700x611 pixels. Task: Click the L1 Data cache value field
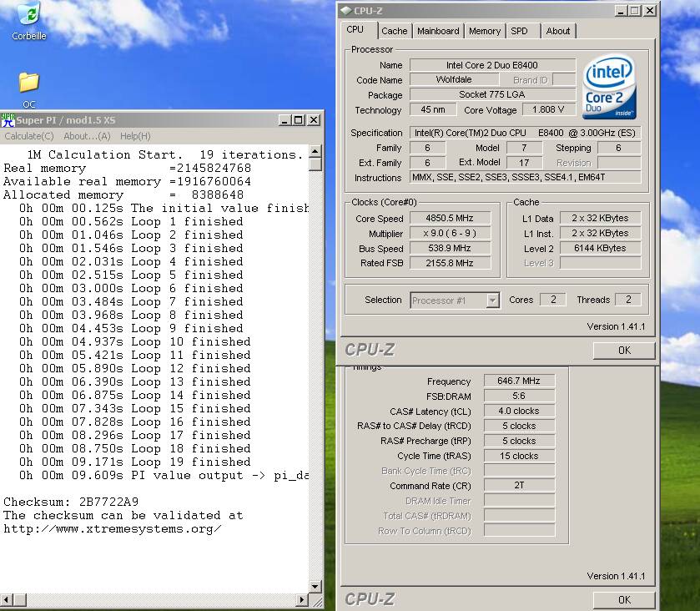tap(600, 218)
